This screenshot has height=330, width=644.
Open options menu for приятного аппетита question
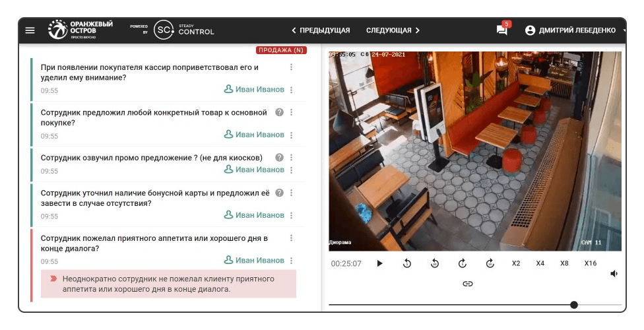click(x=291, y=238)
